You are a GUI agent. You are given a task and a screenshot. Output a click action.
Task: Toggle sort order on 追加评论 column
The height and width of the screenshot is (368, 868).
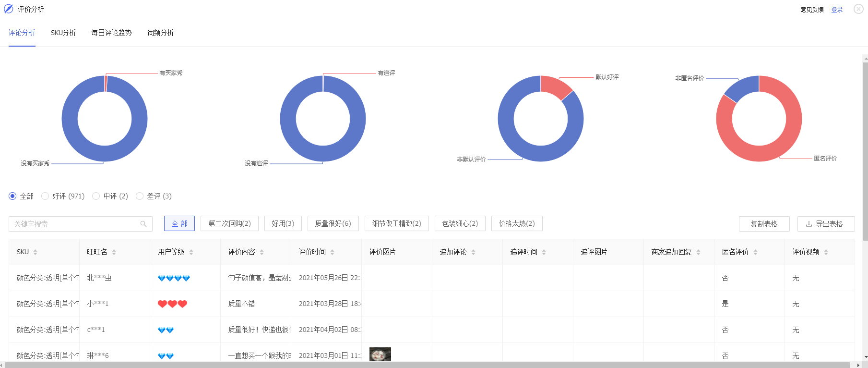point(473,252)
